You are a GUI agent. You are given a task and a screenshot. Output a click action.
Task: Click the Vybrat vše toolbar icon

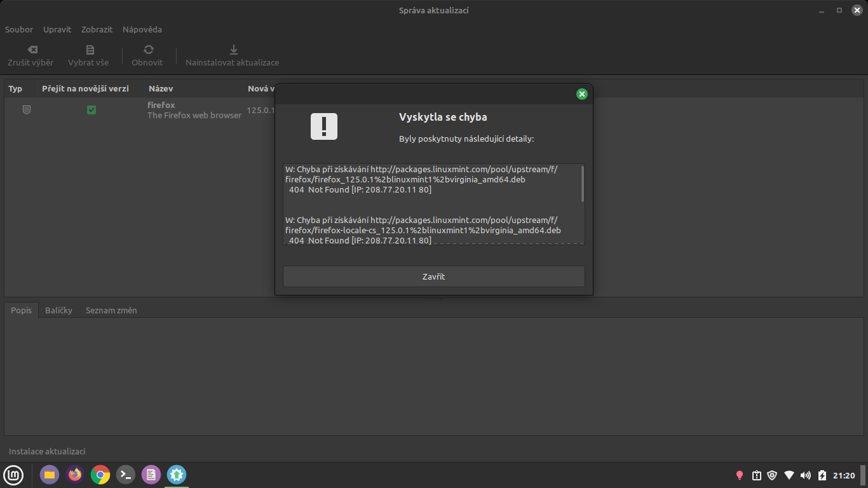coord(89,50)
